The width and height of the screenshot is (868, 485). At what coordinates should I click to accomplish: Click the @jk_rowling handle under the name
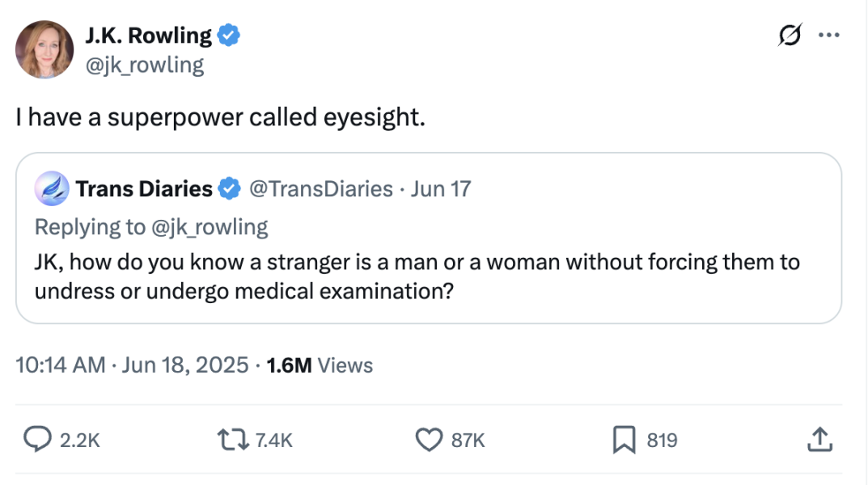pyautogui.click(x=144, y=64)
